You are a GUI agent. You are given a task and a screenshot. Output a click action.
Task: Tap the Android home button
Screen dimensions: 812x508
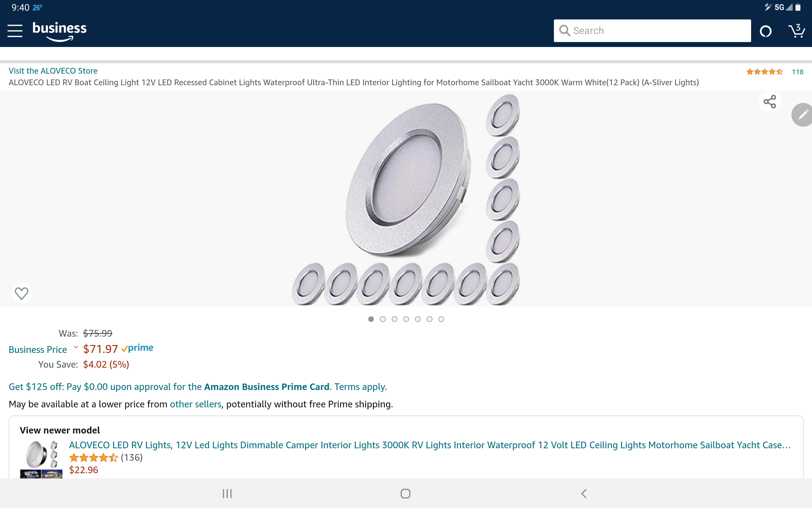(405, 494)
